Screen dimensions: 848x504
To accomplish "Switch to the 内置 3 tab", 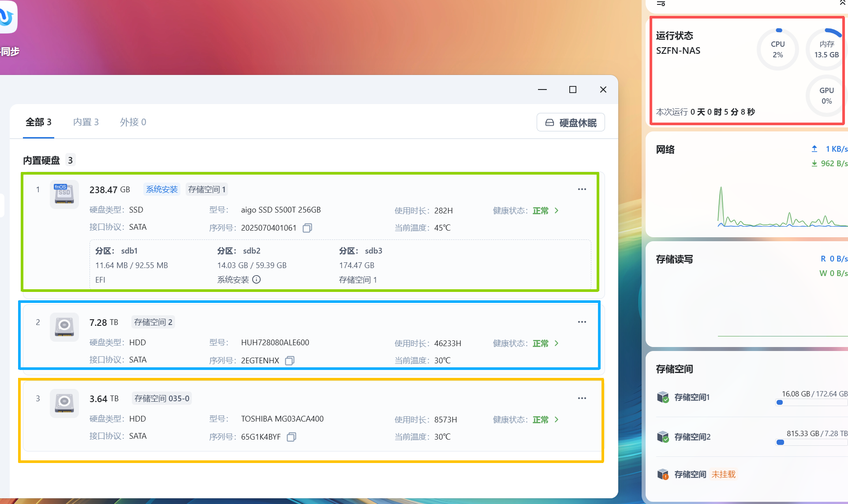I will coord(86,122).
